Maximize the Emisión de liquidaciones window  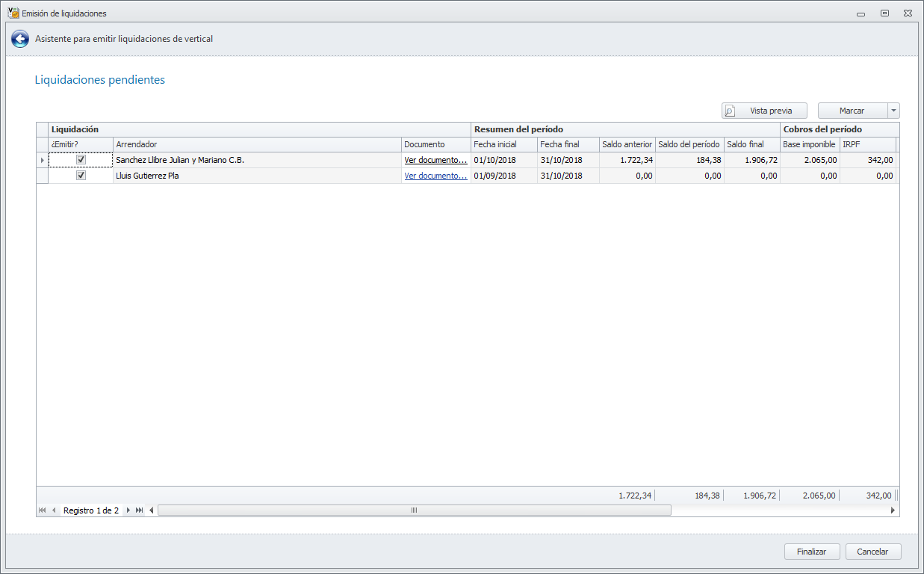click(884, 13)
